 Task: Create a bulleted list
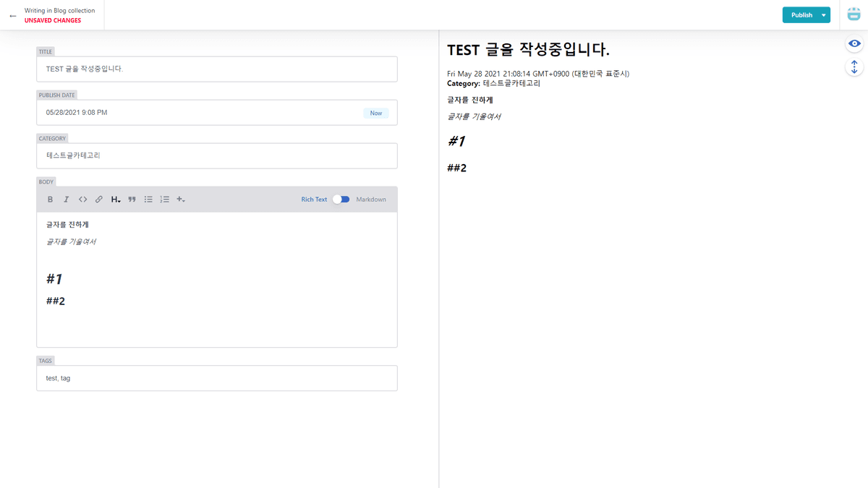tap(148, 200)
